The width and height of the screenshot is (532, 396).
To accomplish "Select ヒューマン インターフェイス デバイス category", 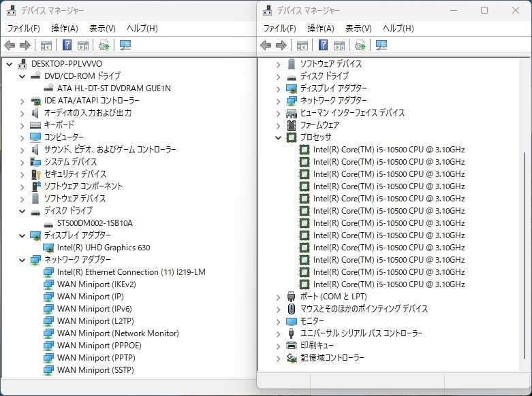I will tap(353, 112).
